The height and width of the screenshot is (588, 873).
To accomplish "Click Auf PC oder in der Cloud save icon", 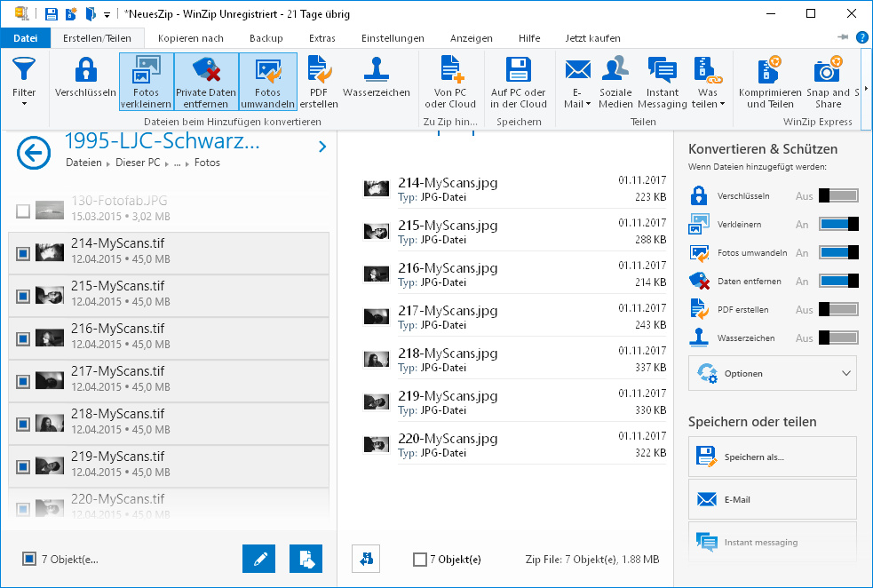I will (518, 71).
